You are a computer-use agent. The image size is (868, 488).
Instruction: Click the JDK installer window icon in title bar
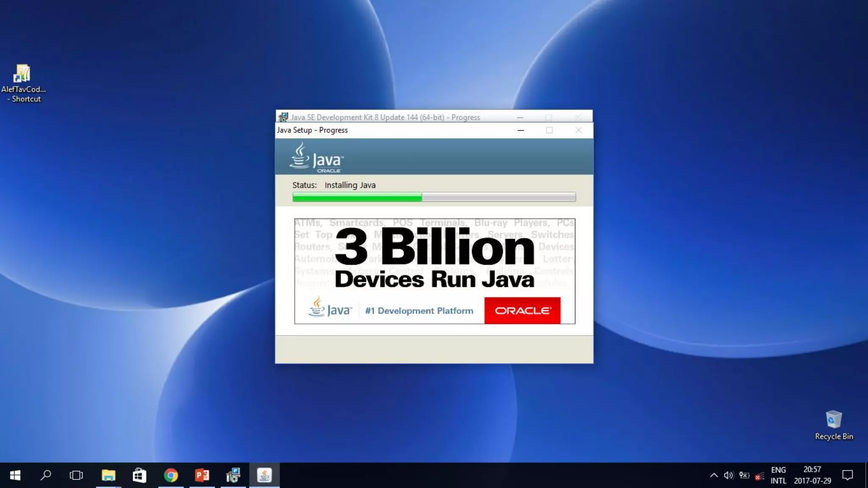tap(283, 117)
